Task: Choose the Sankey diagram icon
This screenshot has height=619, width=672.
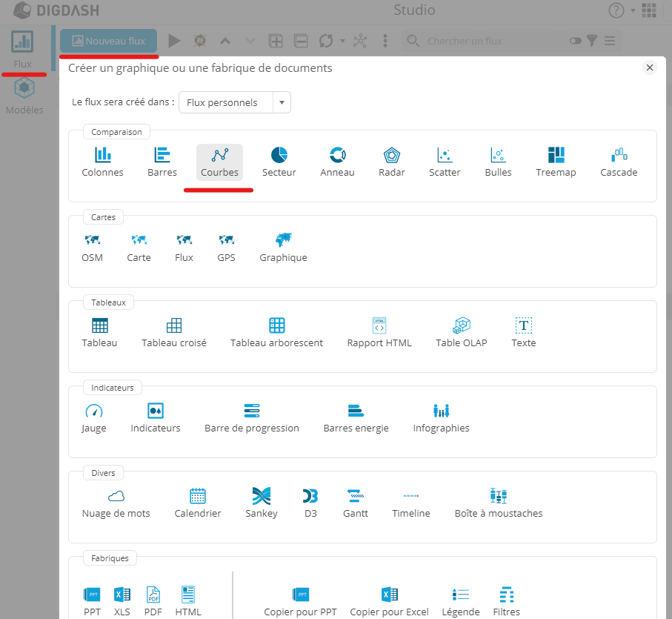Action: [262, 503]
